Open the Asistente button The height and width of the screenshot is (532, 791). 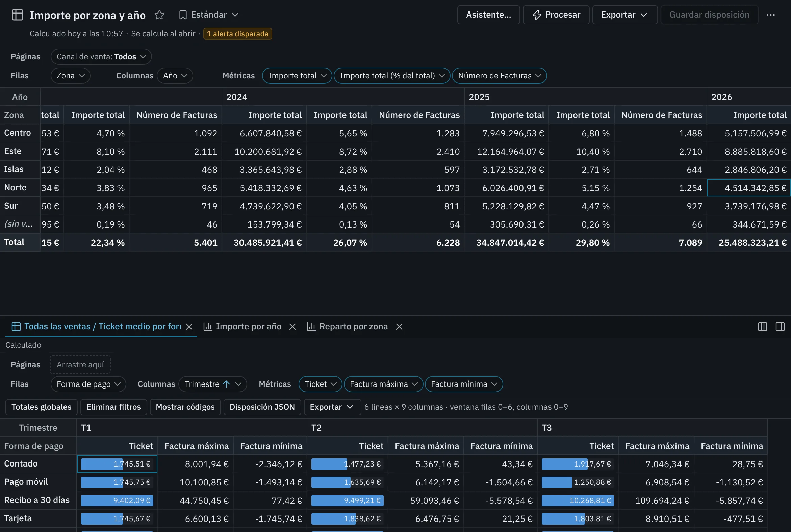pyautogui.click(x=488, y=15)
